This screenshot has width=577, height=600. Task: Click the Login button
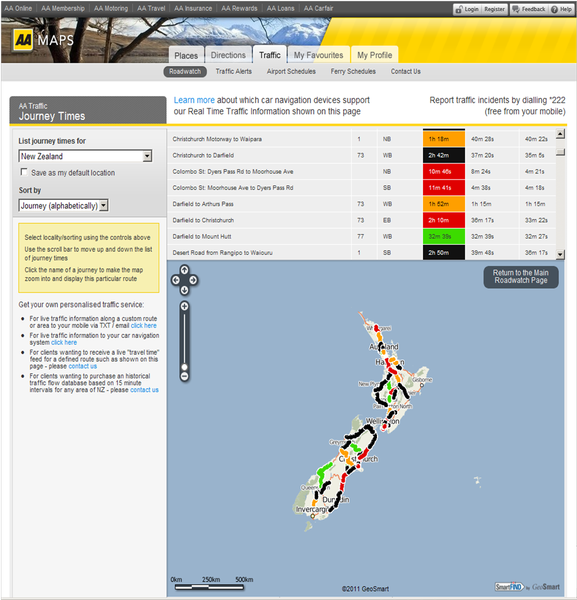pyautogui.click(x=467, y=9)
